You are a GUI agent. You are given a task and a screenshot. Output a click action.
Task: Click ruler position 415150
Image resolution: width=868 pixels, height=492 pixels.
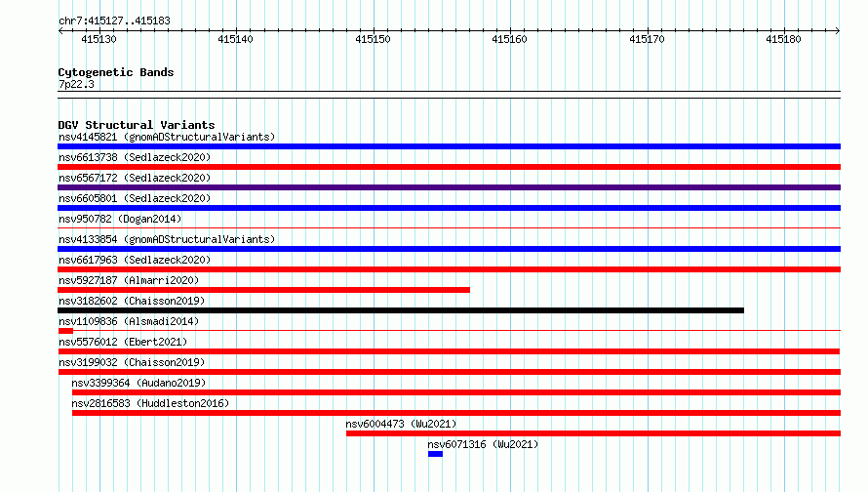pyautogui.click(x=374, y=39)
